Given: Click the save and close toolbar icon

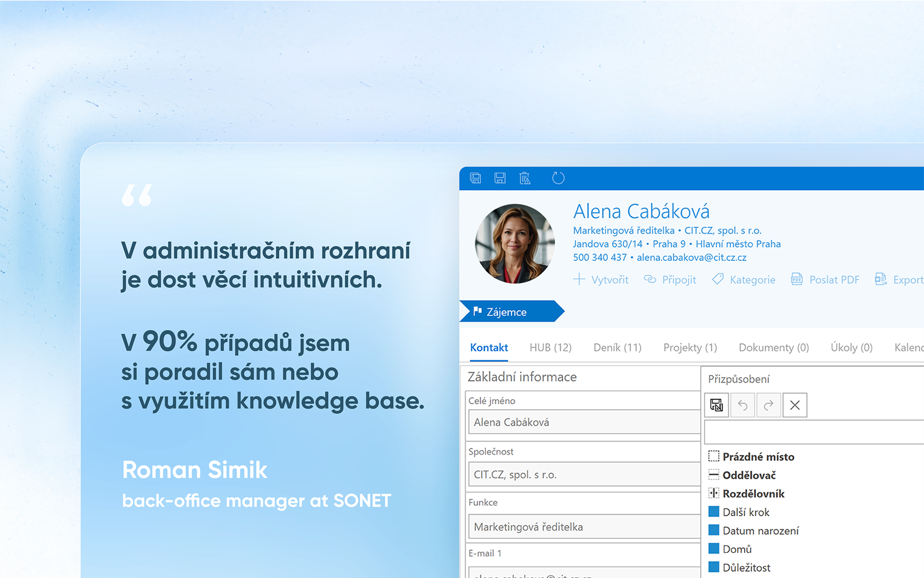Looking at the screenshot, I should (x=475, y=178).
